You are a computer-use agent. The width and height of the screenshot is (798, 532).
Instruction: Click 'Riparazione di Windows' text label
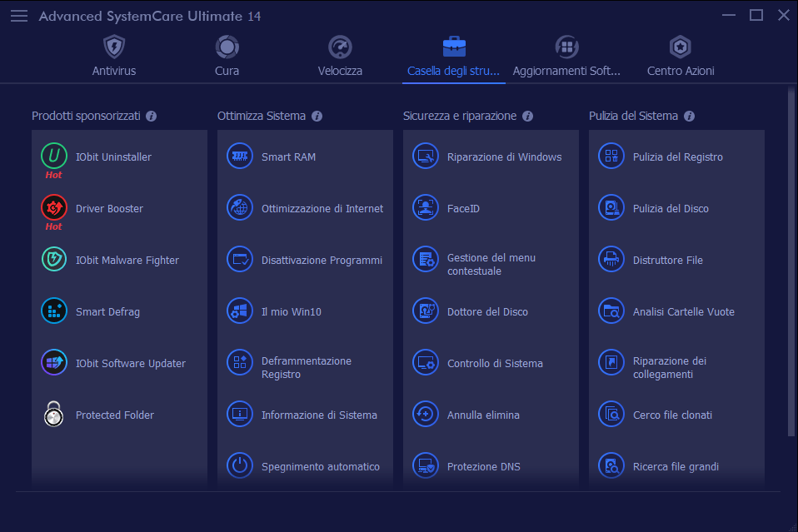(504, 157)
